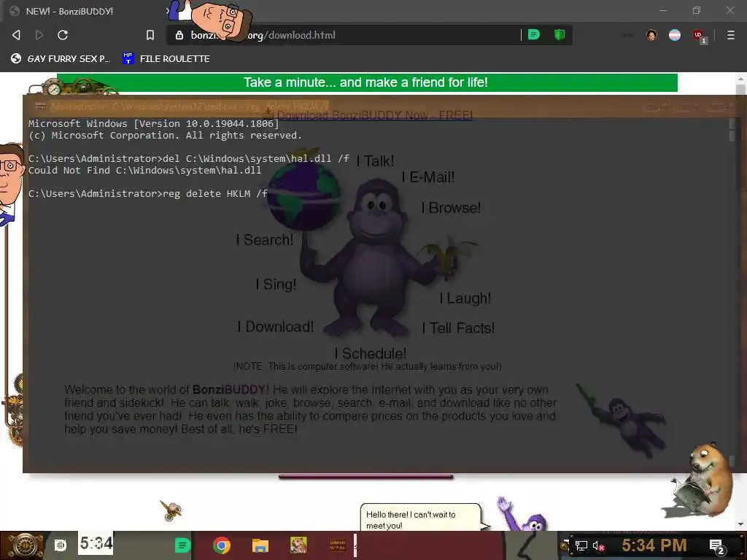Click the 'I Search!' label
This screenshot has height=560, width=747.
pos(265,239)
